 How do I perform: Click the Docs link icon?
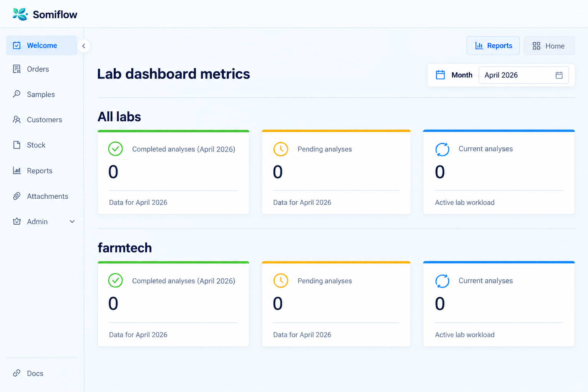click(x=17, y=373)
